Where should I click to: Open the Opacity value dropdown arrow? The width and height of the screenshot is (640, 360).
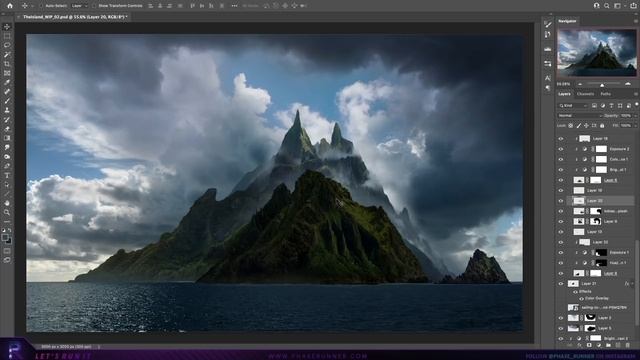(635, 116)
